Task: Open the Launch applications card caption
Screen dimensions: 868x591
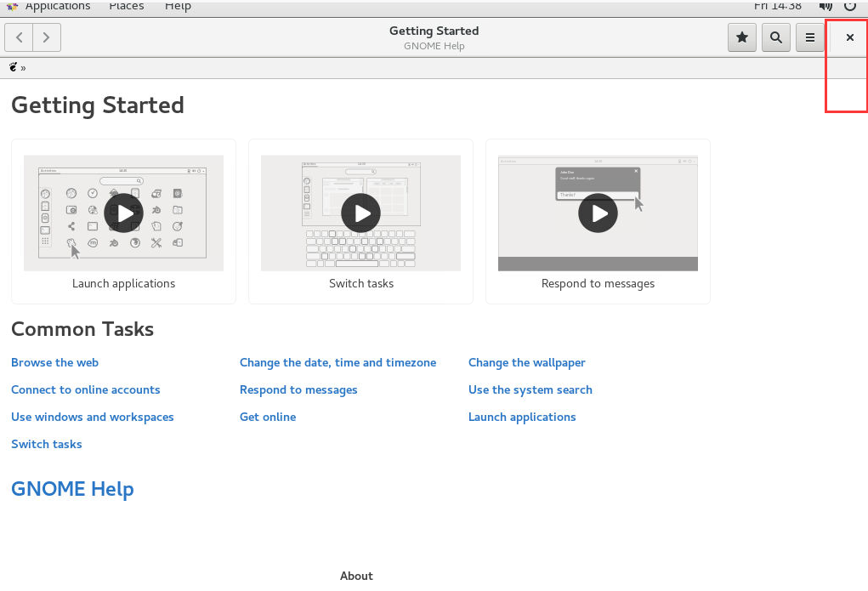Action: [123, 283]
